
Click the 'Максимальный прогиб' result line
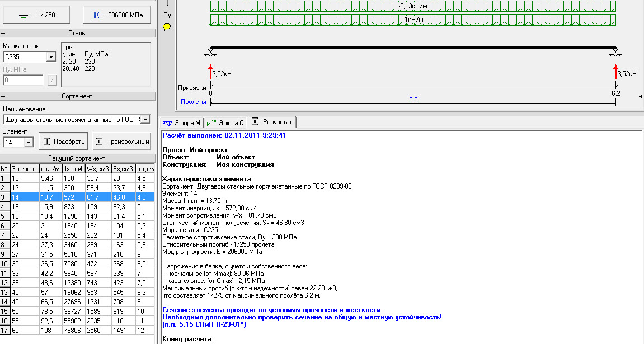click(x=250, y=288)
